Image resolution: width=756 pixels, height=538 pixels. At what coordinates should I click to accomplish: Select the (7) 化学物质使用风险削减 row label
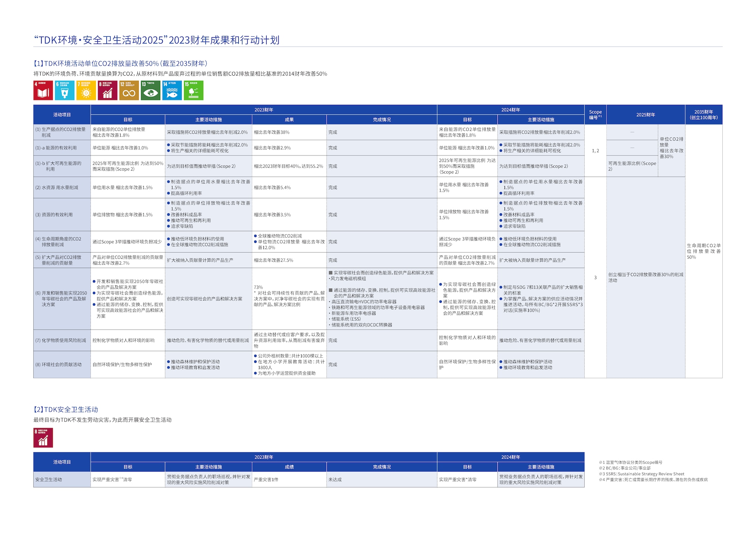[x=61, y=340]
